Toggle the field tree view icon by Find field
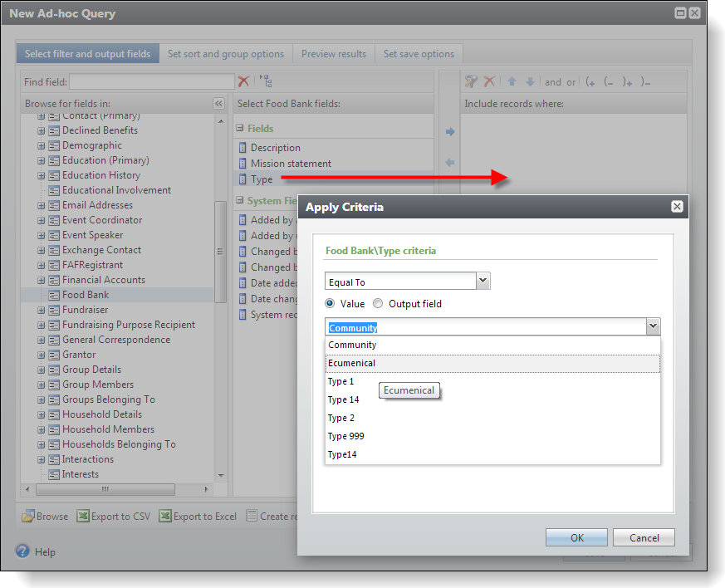This screenshot has width=725, height=588. (267, 81)
